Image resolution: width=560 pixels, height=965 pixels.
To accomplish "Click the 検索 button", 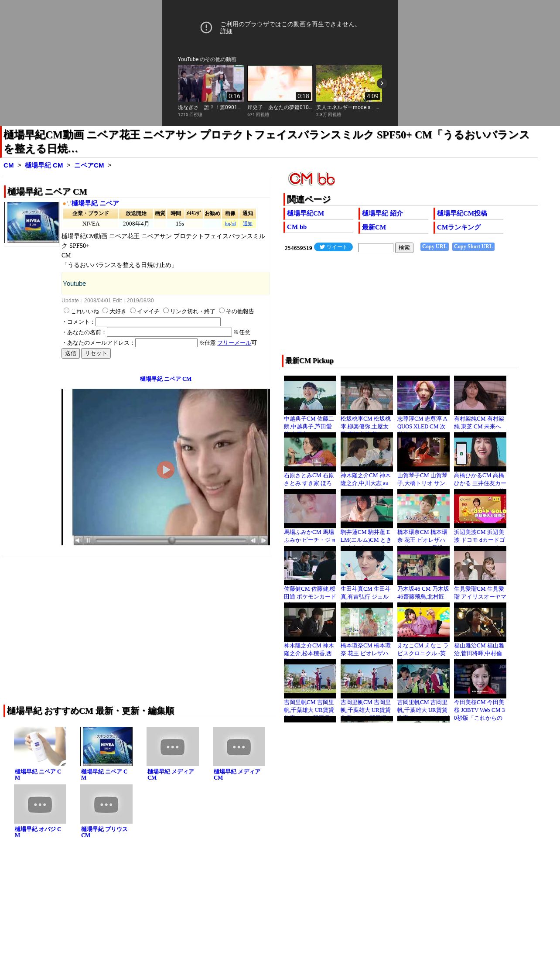I will coord(404,247).
